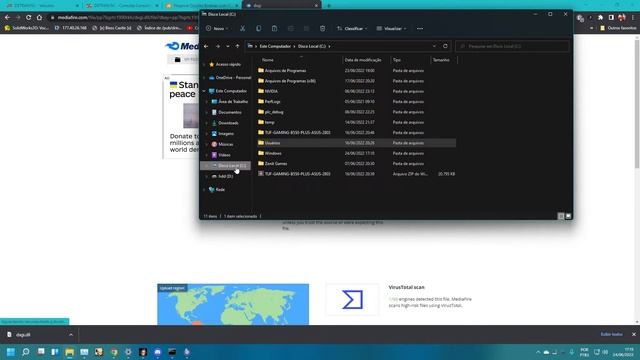Click the Paste icon in Explorer toolbar
Viewport: 640px width, 360px height.
(x=274, y=29)
